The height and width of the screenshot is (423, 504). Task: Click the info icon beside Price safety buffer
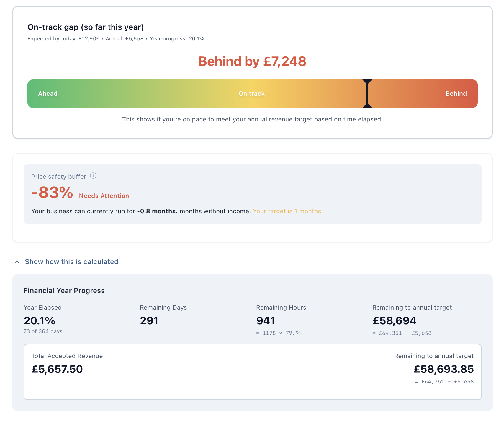click(94, 176)
